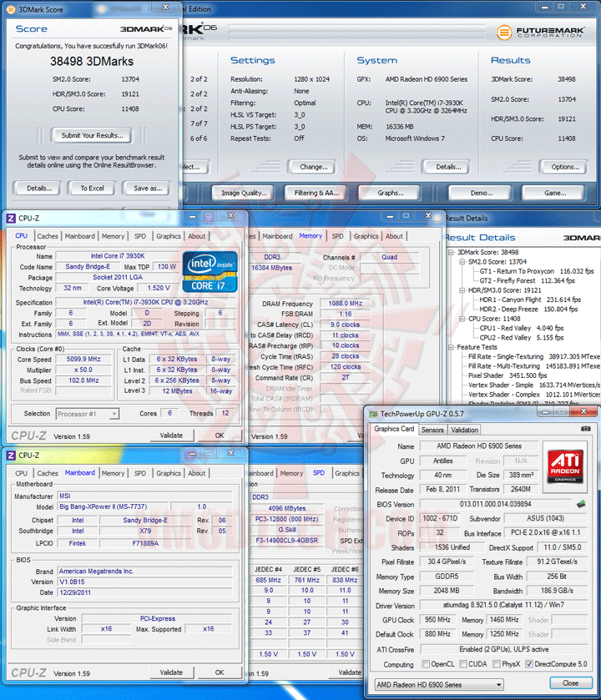Enable the PhysX checkbox

[496, 664]
